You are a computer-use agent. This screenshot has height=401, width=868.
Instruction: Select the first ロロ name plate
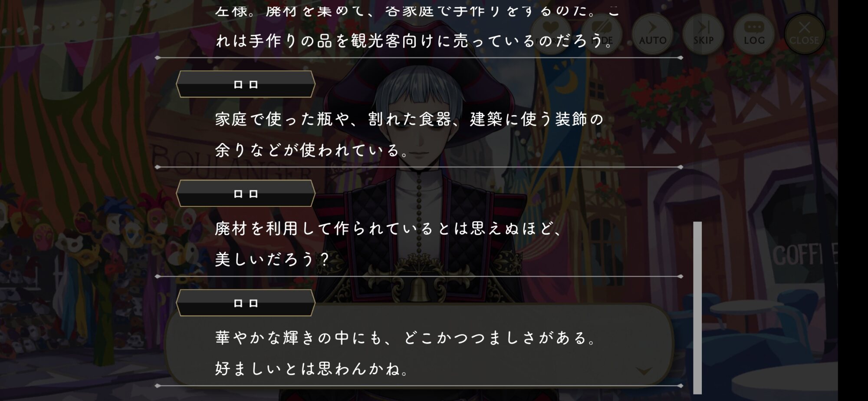coord(246,84)
